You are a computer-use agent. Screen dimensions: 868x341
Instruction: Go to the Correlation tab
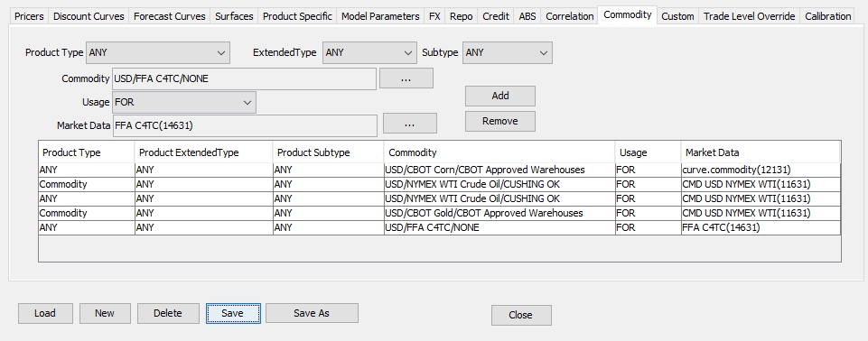570,16
